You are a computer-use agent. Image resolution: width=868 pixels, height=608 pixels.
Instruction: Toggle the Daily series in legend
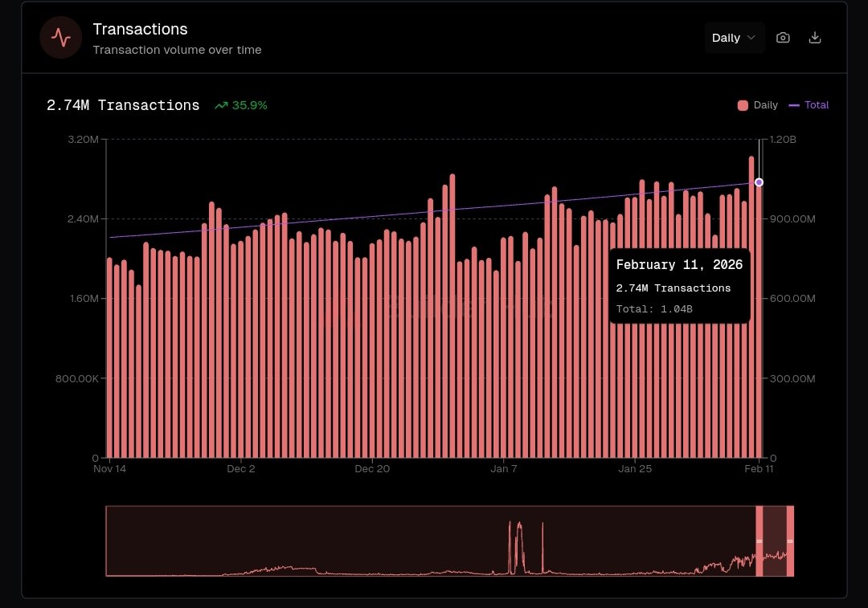(x=757, y=105)
